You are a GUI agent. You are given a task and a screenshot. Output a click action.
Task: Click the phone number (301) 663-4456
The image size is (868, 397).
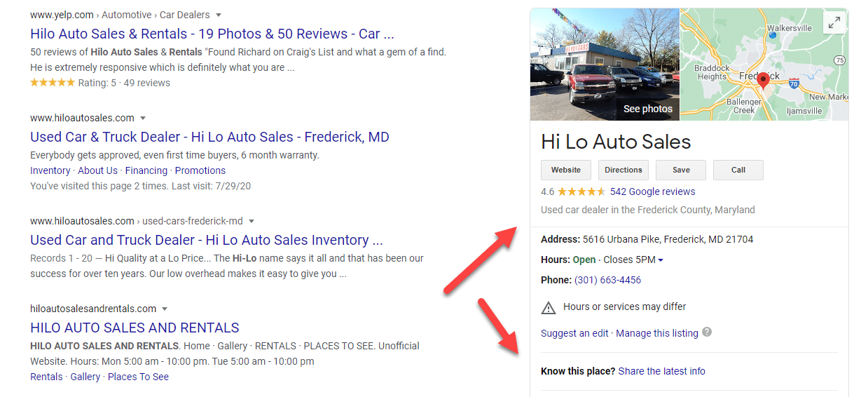[x=607, y=280]
